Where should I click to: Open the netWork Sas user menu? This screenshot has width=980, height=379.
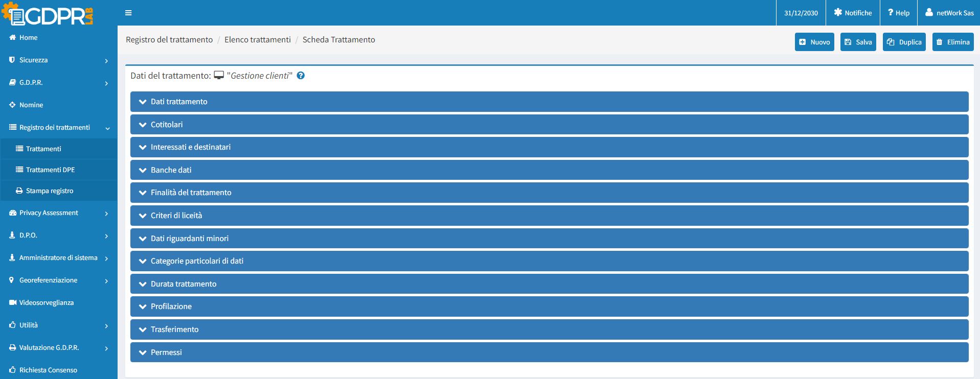(x=949, y=13)
